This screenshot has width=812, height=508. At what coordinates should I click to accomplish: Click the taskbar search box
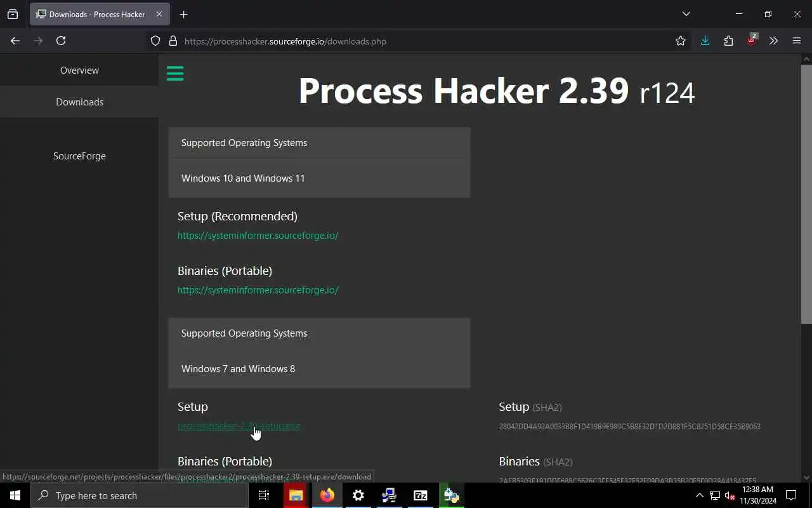click(140, 495)
